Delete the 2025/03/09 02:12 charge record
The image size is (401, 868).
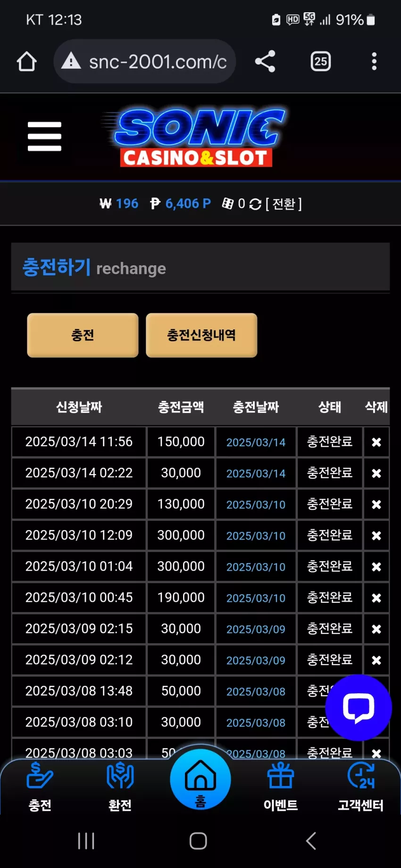click(x=376, y=660)
